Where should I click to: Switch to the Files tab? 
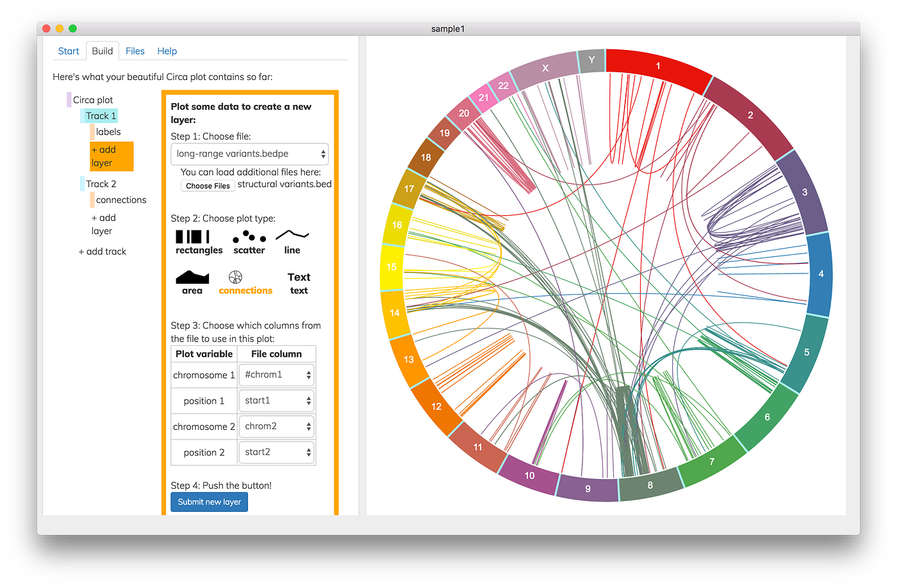135,51
